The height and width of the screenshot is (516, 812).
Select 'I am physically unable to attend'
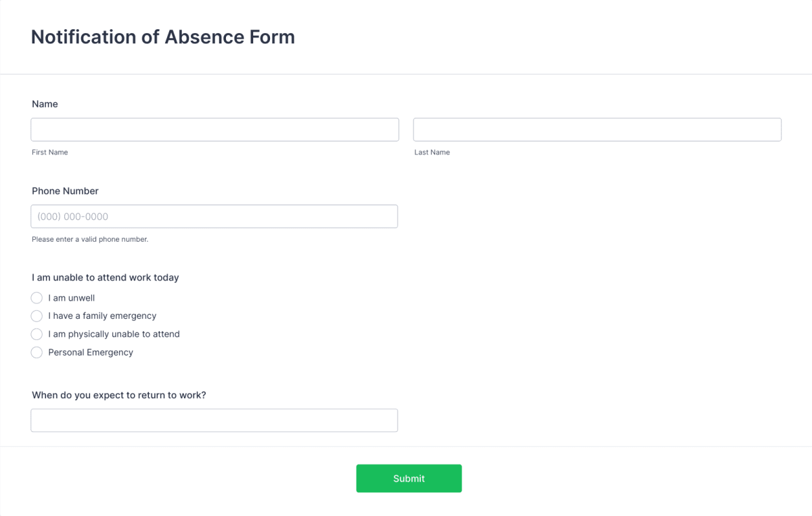37,334
